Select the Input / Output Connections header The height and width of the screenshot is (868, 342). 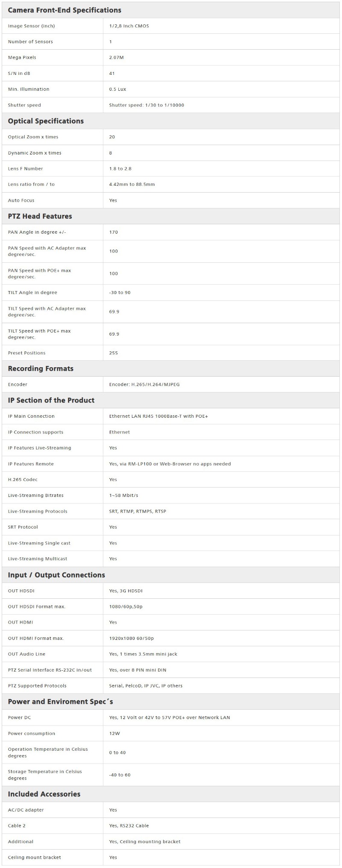click(56, 575)
